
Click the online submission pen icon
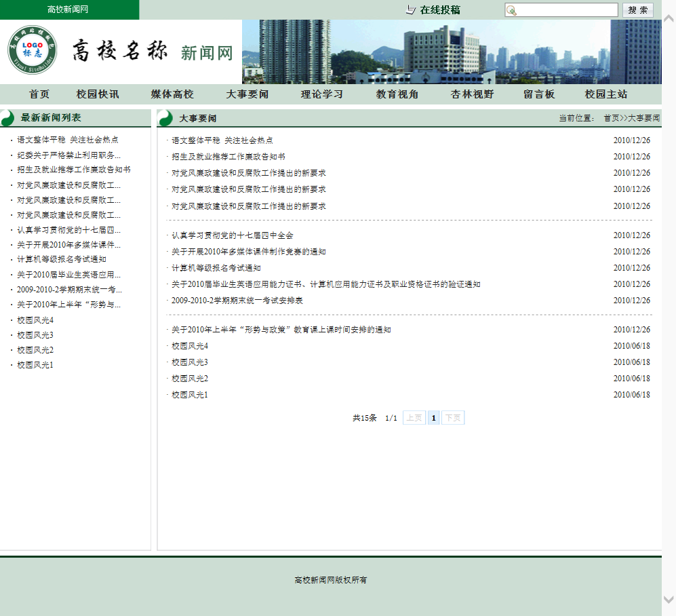[x=410, y=9]
